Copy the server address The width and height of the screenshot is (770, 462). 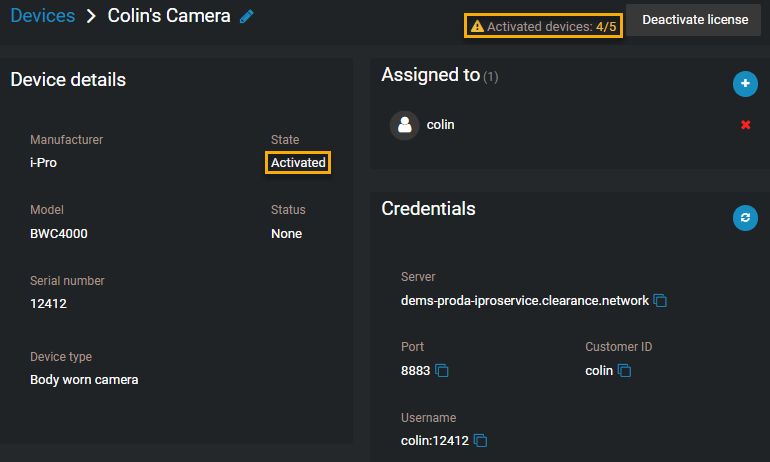coord(660,300)
